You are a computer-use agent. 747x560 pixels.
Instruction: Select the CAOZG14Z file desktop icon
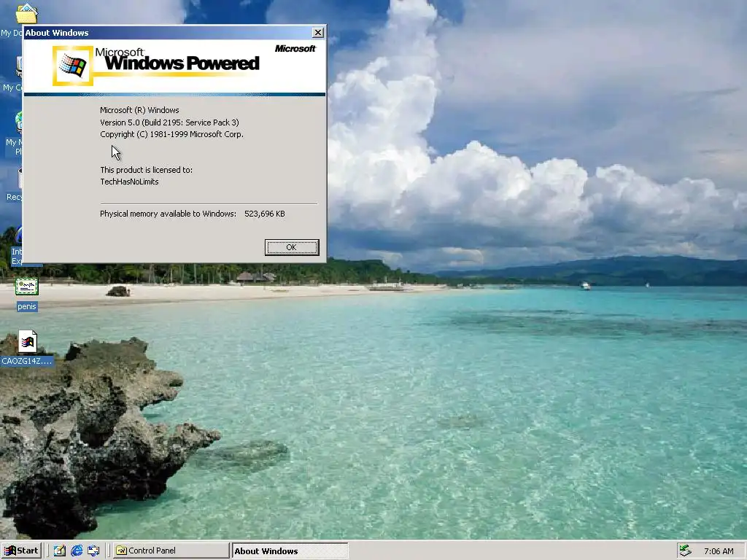[28, 341]
